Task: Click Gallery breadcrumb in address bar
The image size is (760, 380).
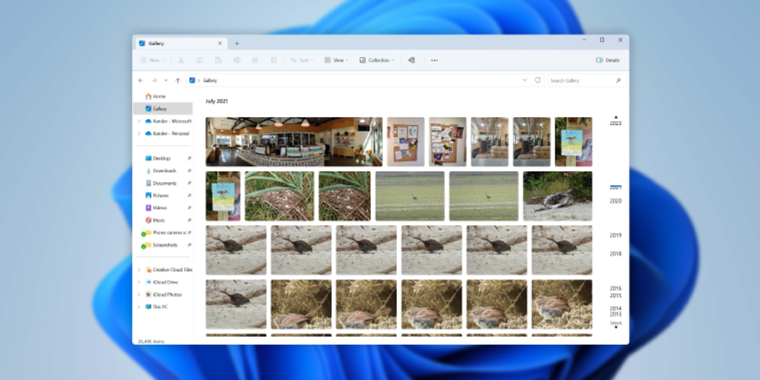Action: [x=210, y=80]
